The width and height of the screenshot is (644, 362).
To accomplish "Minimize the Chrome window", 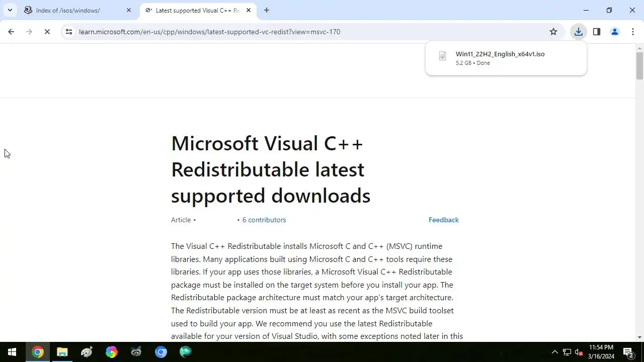I will (586, 10).
